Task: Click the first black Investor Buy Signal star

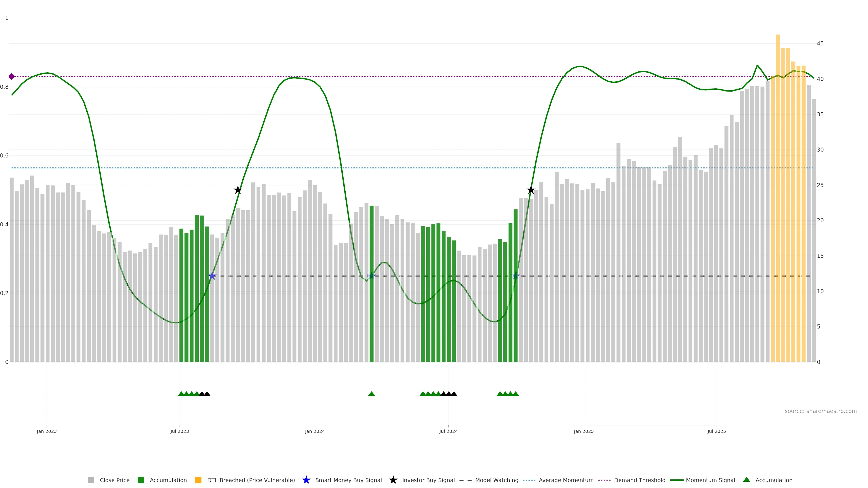Action: coord(238,190)
